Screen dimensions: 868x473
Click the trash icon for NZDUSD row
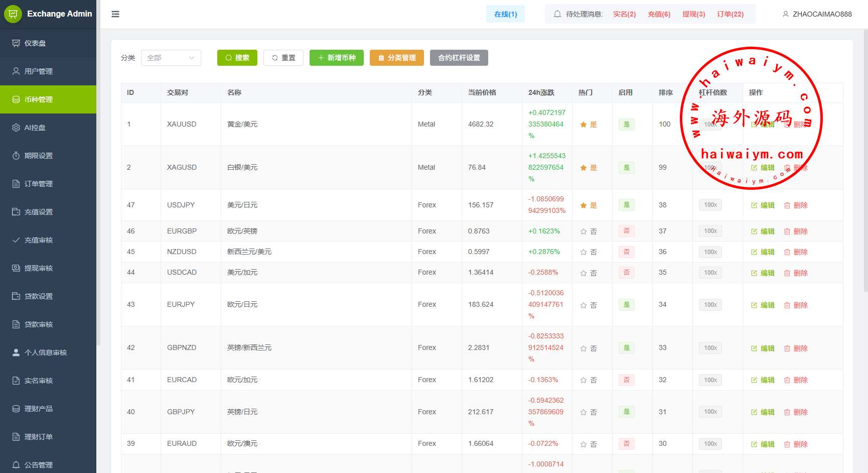pos(787,252)
